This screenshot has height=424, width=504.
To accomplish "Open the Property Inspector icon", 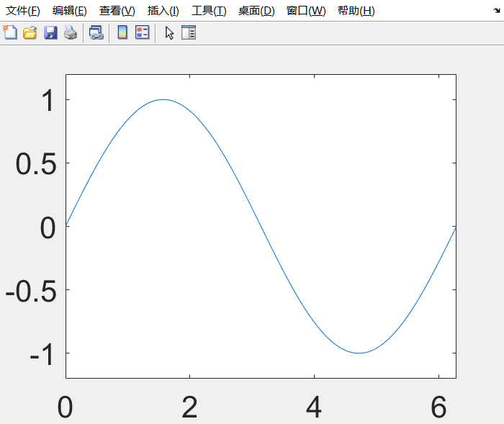I will tap(189, 32).
